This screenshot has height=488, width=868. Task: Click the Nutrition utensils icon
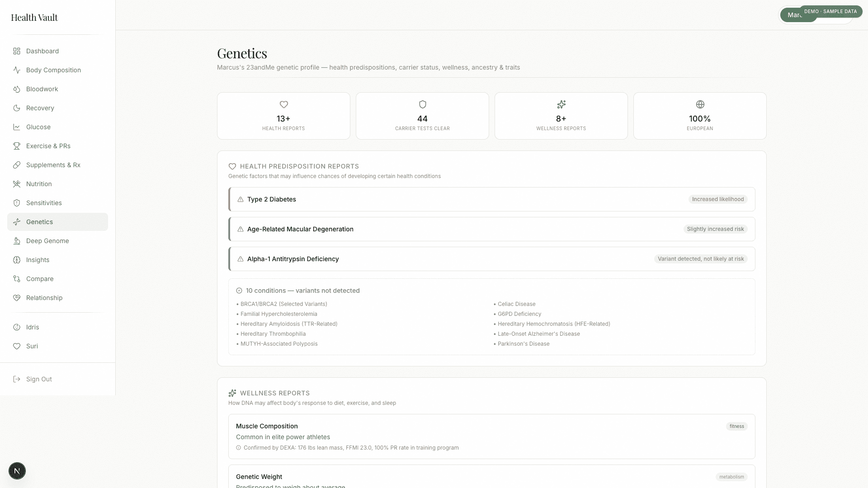coord(17,184)
